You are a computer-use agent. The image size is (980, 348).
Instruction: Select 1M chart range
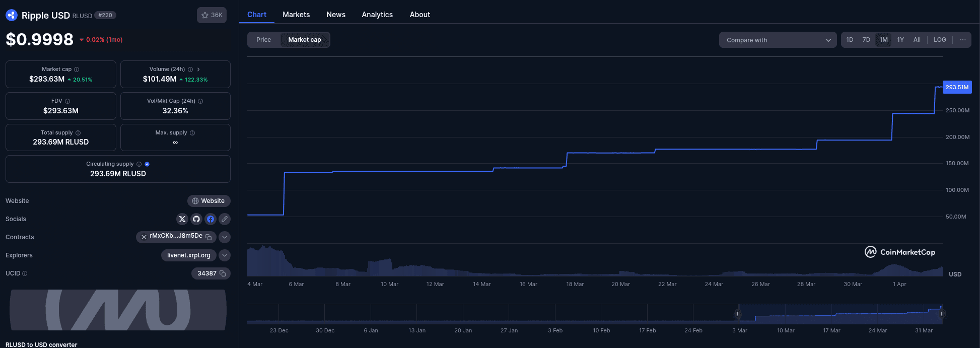883,40
